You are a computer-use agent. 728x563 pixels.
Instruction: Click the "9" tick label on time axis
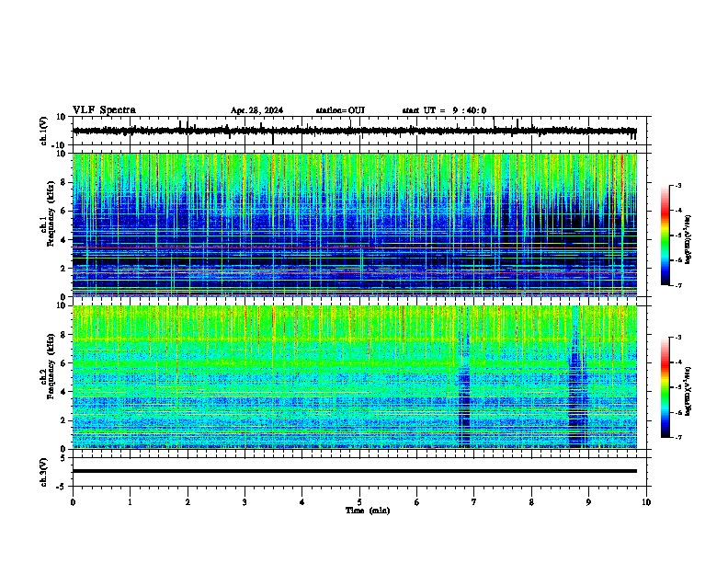588,502
